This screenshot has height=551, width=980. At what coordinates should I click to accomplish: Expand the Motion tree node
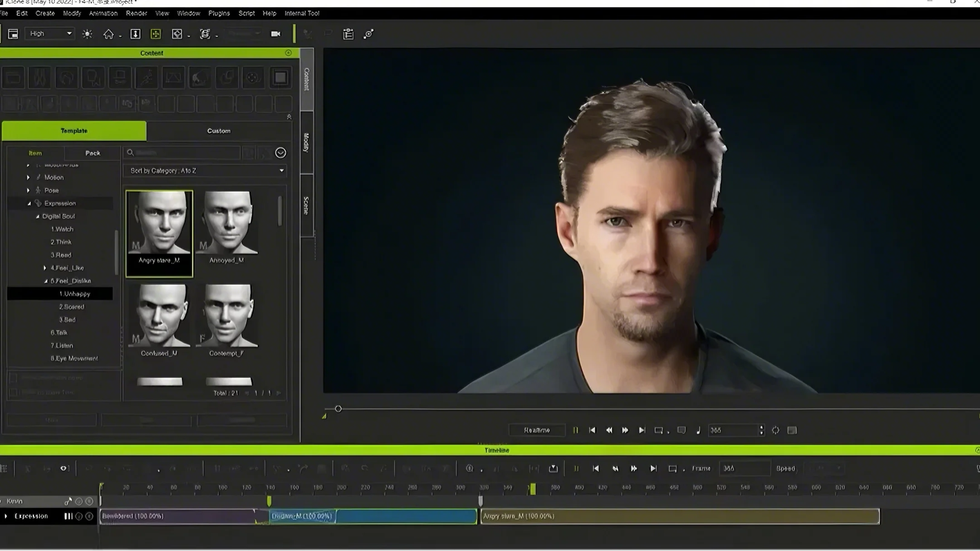tap(28, 177)
